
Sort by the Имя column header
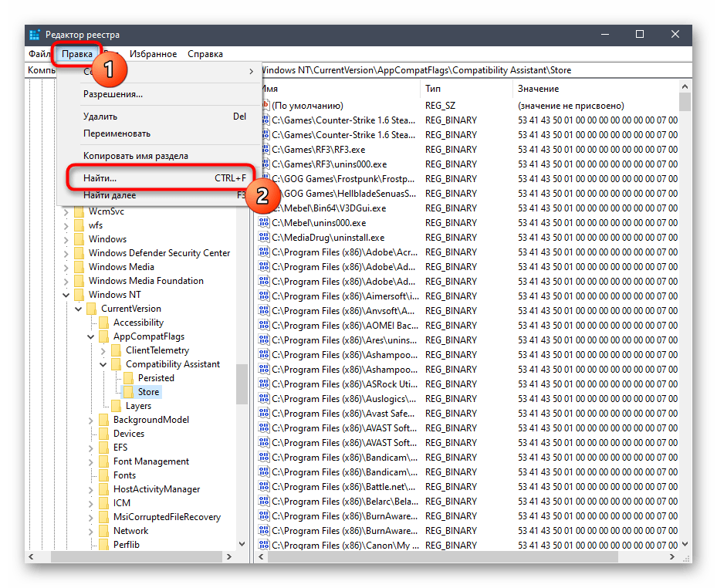coord(340,89)
